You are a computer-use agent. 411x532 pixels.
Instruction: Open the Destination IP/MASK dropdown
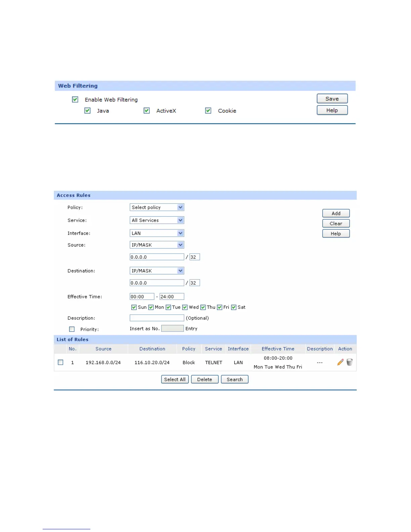157,271
